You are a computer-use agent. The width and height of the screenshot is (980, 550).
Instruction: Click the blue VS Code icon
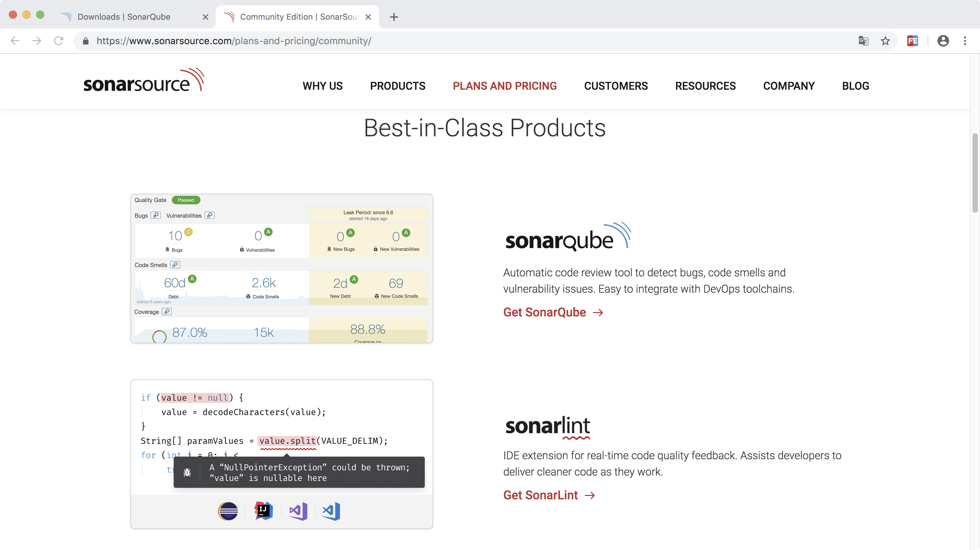pos(331,511)
